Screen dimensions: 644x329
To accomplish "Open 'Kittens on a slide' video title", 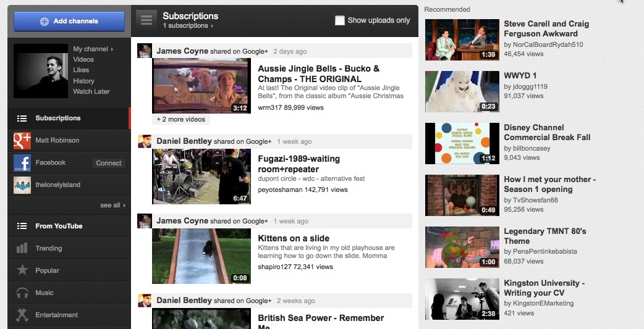I will 293,238.
